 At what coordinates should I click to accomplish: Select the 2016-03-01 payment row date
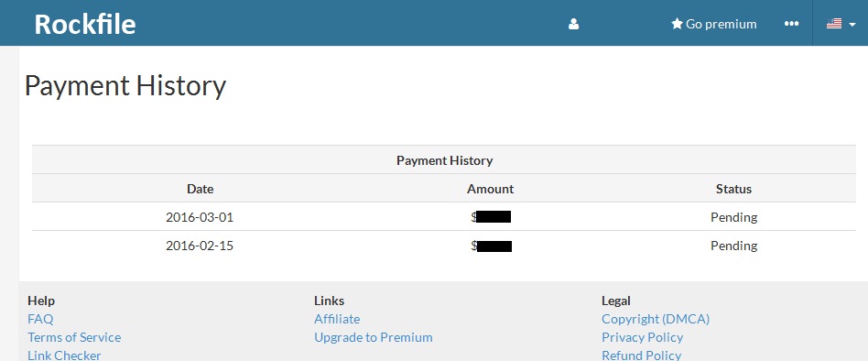(x=200, y=217)
